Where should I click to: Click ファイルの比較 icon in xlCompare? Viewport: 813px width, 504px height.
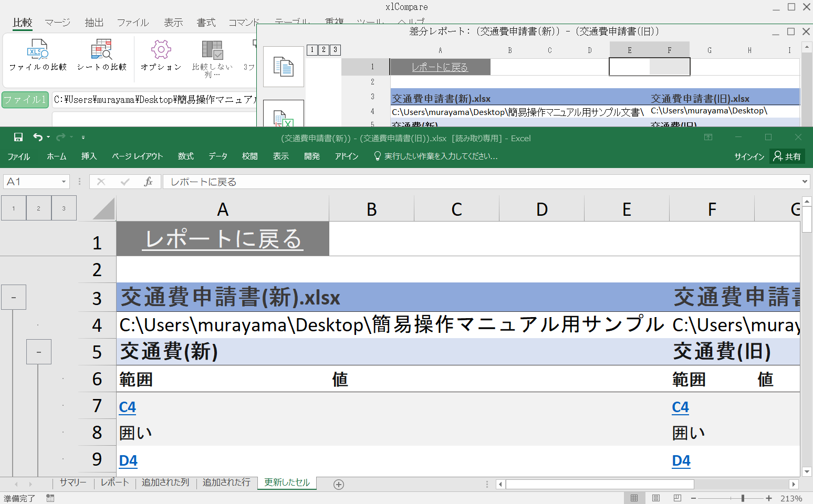point(38,49)
